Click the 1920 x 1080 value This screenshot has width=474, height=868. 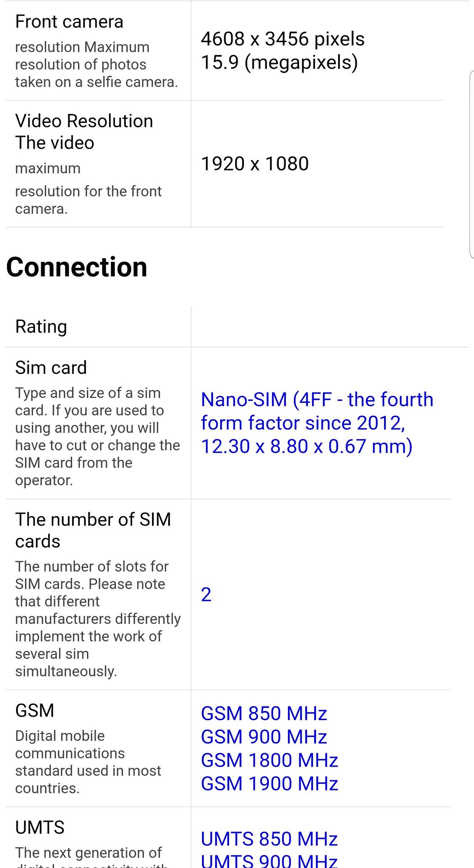coord(255,164)
